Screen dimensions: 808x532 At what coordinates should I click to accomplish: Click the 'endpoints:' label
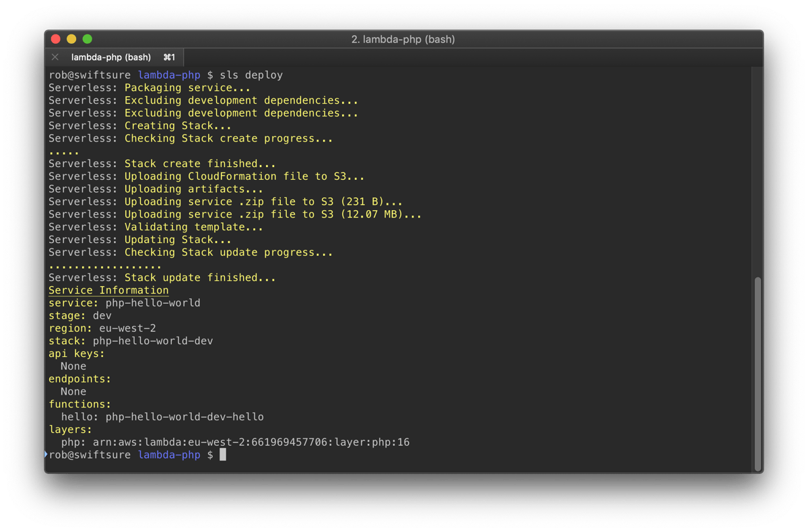(80, 379)
